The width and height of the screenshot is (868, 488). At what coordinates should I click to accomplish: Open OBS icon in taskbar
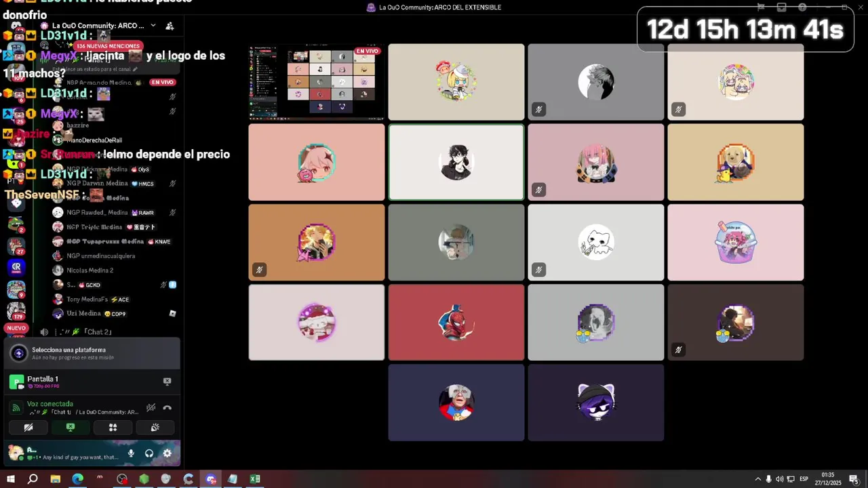pyautogui.click(x=122, y=479)
